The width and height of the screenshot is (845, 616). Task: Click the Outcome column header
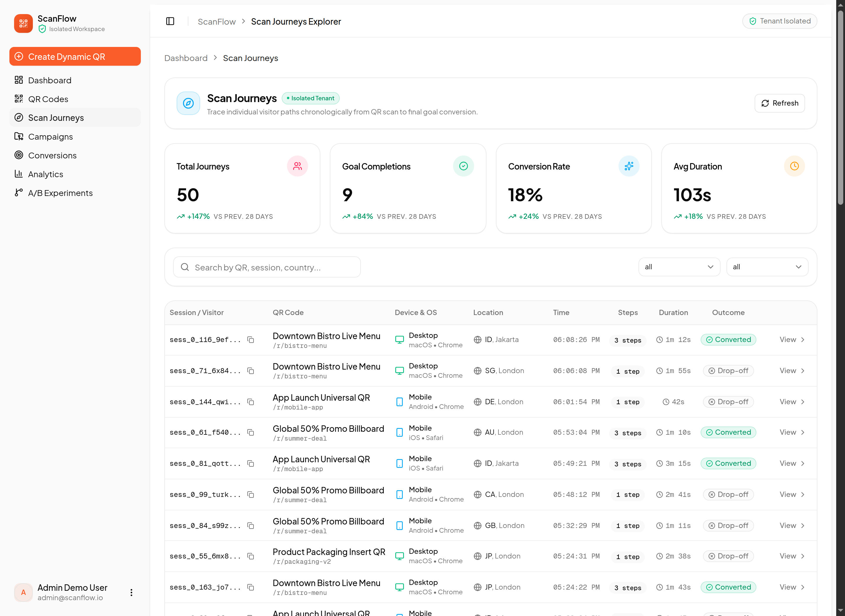point(728,312)
